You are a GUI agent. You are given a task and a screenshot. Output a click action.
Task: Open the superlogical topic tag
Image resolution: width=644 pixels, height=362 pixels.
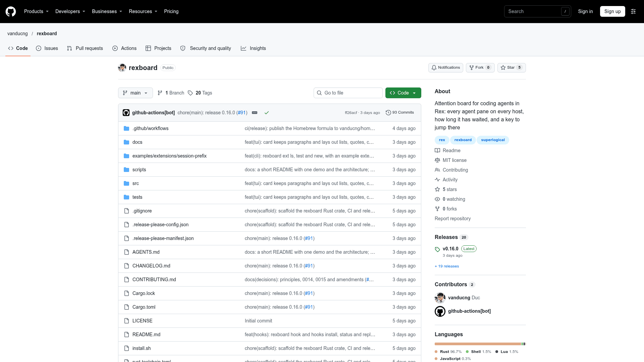493,140
